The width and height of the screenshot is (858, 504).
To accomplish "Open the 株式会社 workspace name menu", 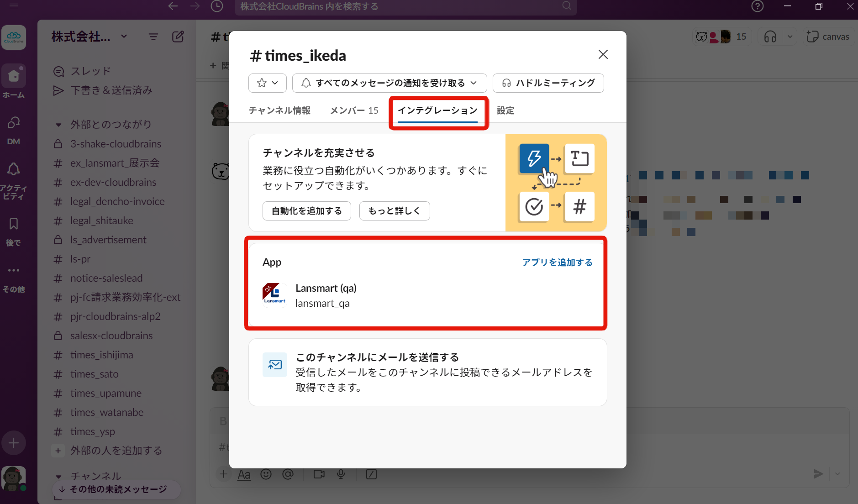I will pos(89,37).
